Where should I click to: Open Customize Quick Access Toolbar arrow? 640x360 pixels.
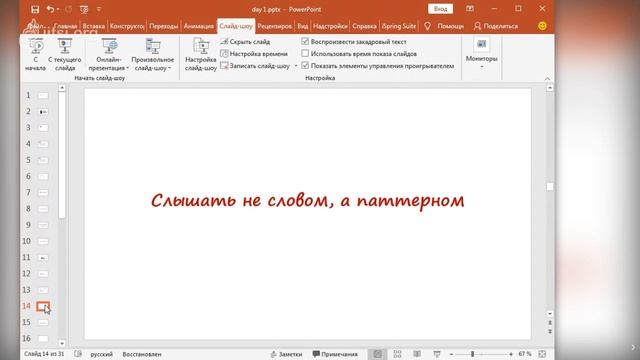coord(99,9)
